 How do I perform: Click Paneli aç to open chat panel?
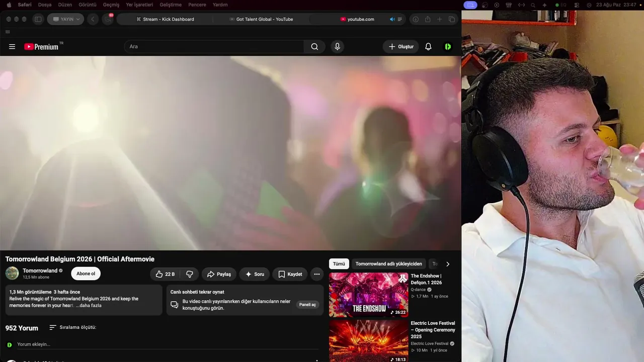[307, 305]
